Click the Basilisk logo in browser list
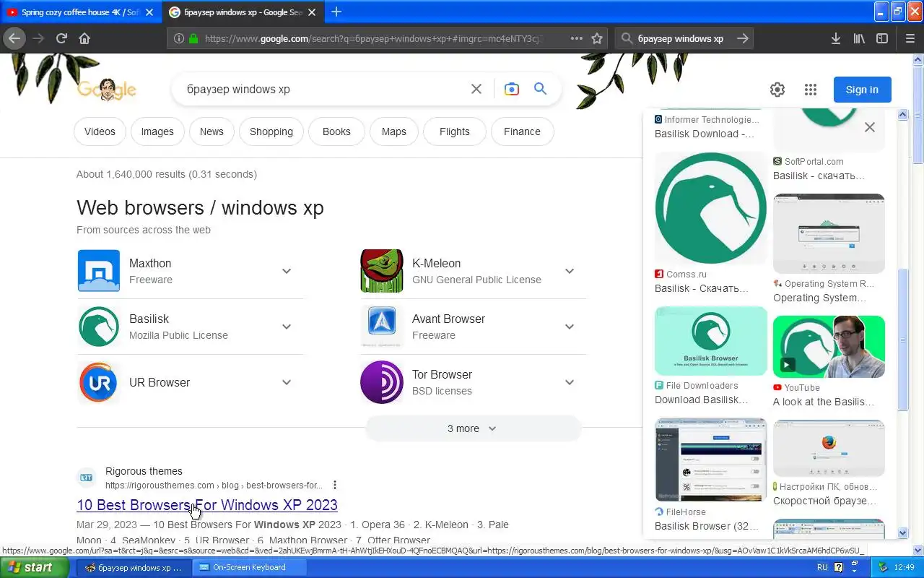The image size is (924, 578). click(x=98, y=327)
